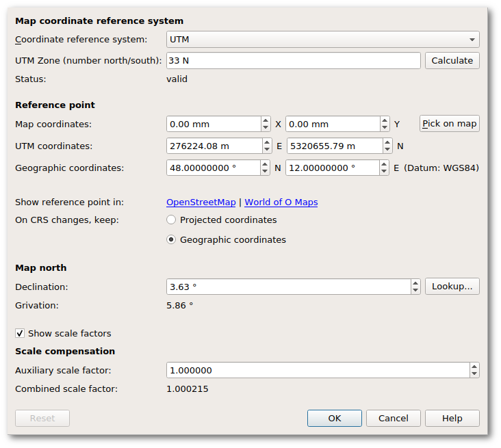Confirm the dialog with OK
Image resolution: width=501 pixels, height=448 pixels.
pos(335,418)
